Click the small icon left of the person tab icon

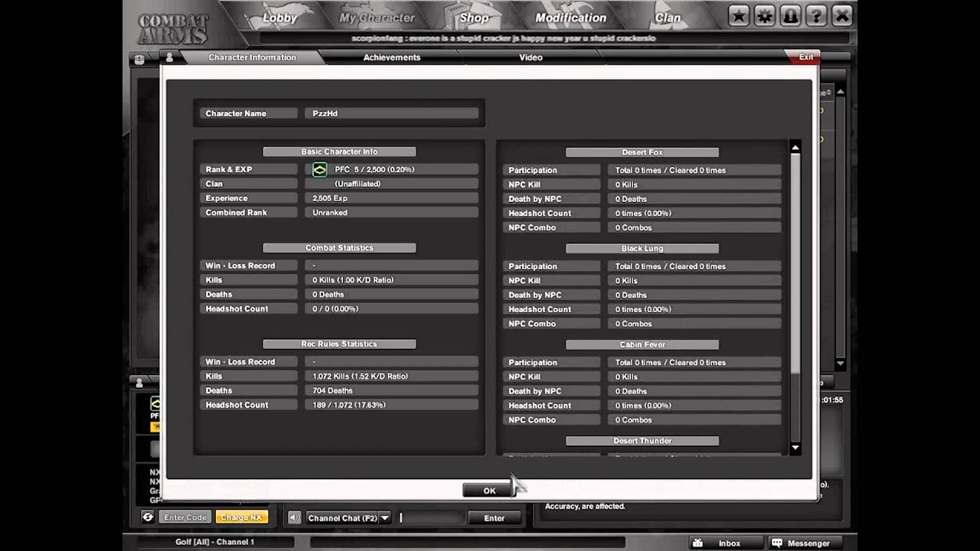click(139, 58)
